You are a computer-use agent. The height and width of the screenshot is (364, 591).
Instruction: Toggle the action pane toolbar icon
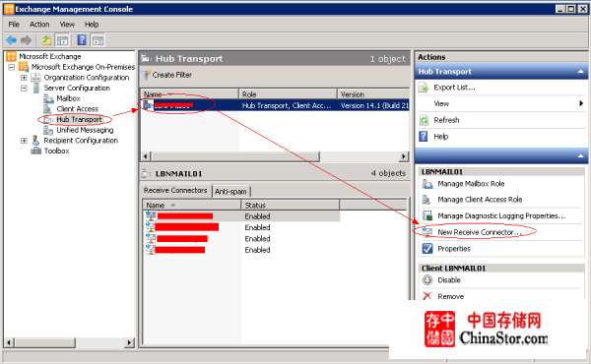[x=98, y=40]
